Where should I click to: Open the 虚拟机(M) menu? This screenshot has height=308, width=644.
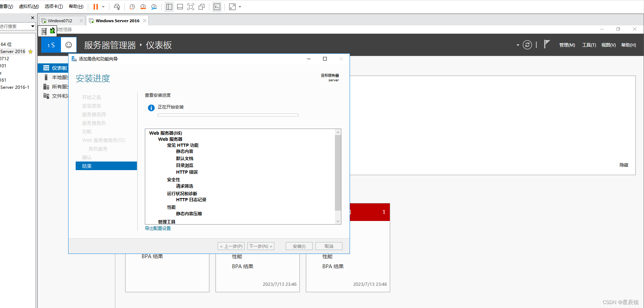click(x=29, y=6)
